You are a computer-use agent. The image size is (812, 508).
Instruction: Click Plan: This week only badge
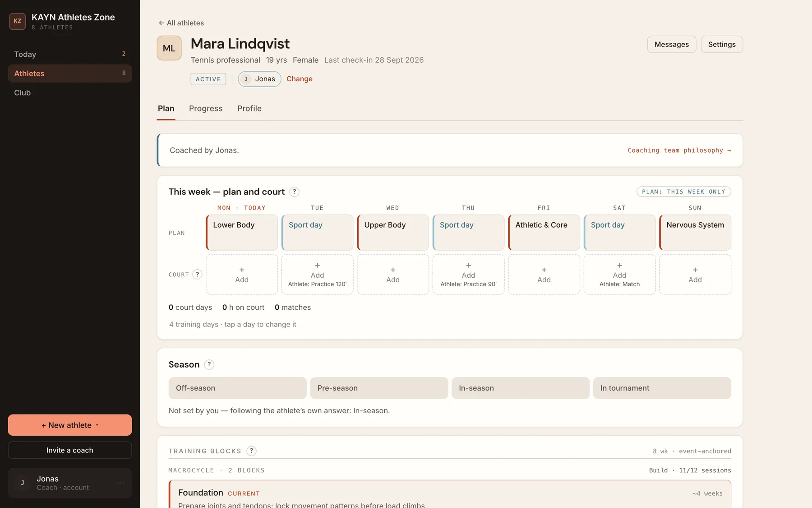(684, 192)
